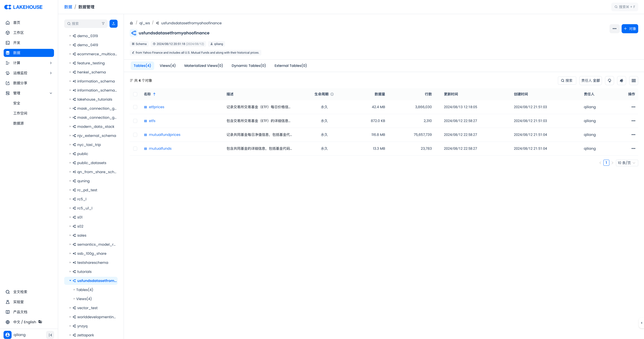Image resolution: width=644 pixels, height=339 pixels.
Task: Open the 10 条/页 page size dropdown
Action: (627, 163)
